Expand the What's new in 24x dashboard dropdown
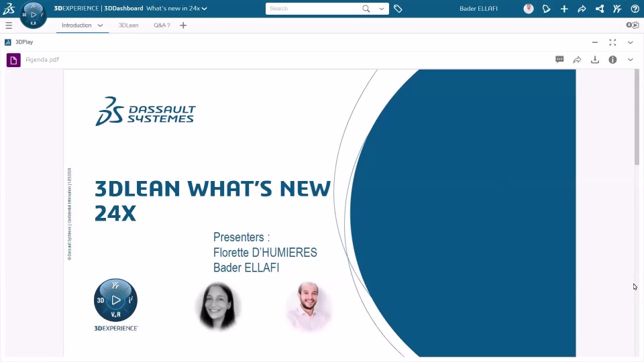This screenshot has width=644, height=362. 204,9
